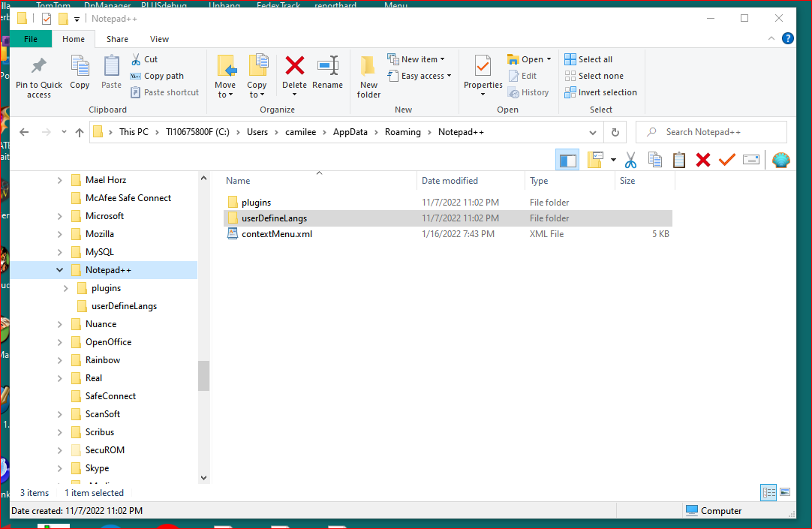Open Properties from the ribbon
The width and height of the screenshot is (812, 529).
[483, 77]
